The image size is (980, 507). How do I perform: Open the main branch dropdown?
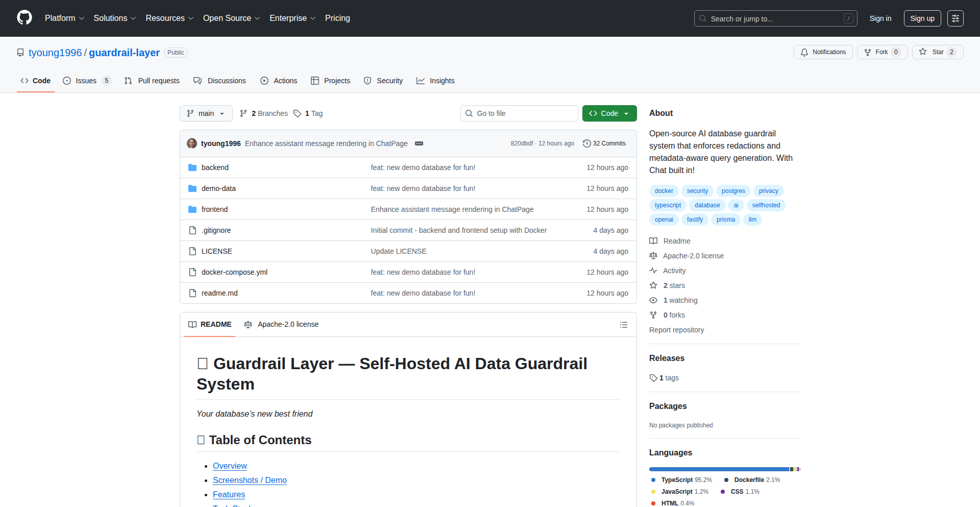[x=206, y=113]
